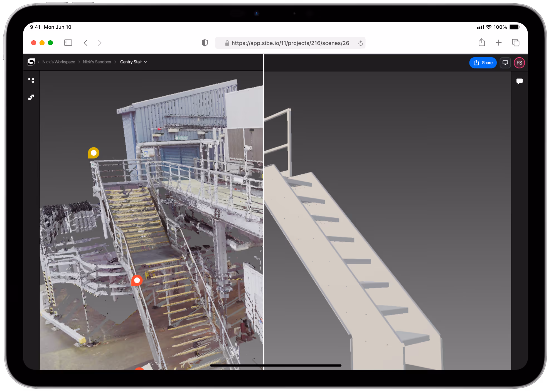The height and width of the screenshot is (392, 551).
Task: Click the site lock padlock icon
Action: pyautogui.click(x=227, y=43)
